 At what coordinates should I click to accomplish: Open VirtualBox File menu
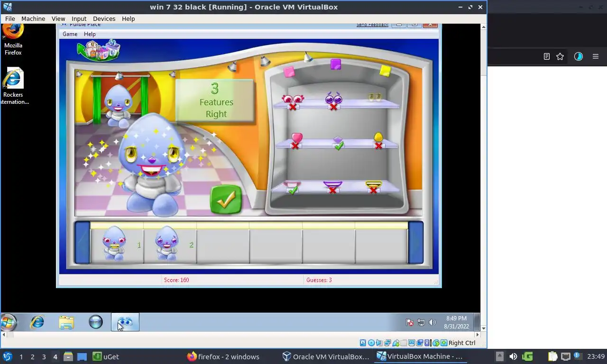point(10,18)
